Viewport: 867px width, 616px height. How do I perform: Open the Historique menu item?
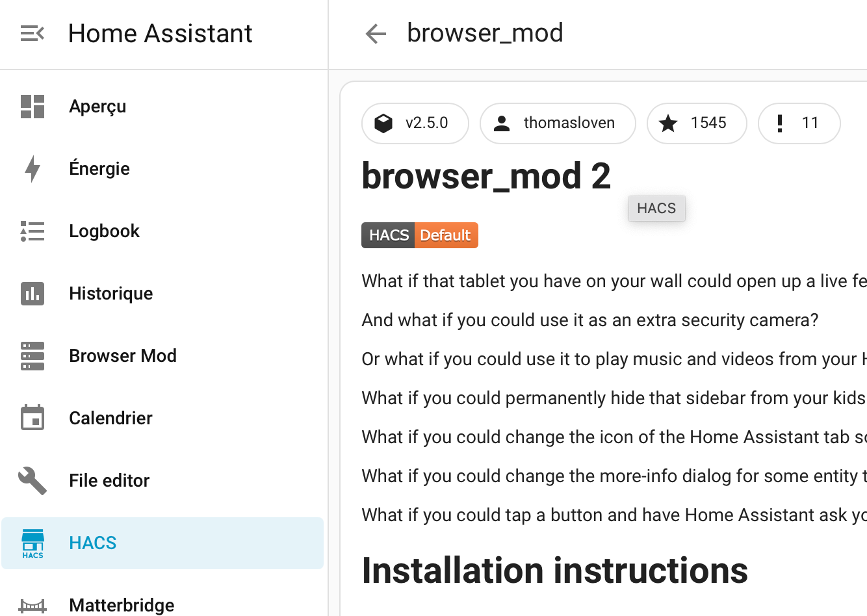point(111,294)
